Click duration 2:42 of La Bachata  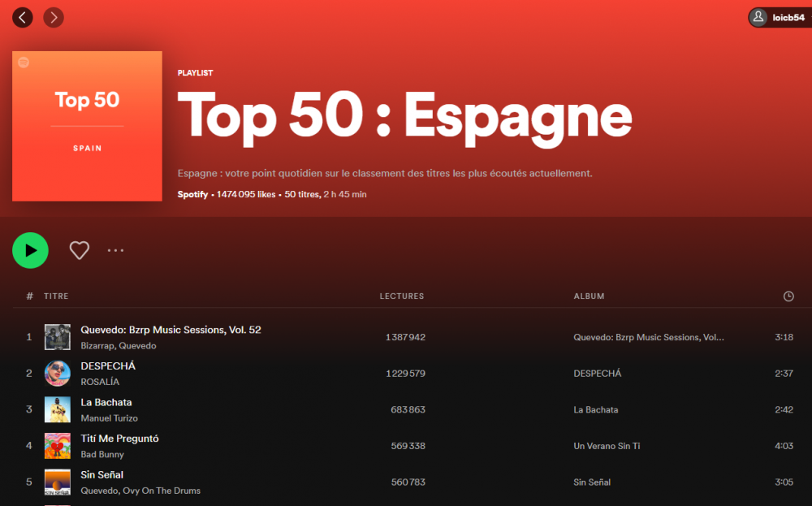[x=784, y=409]
